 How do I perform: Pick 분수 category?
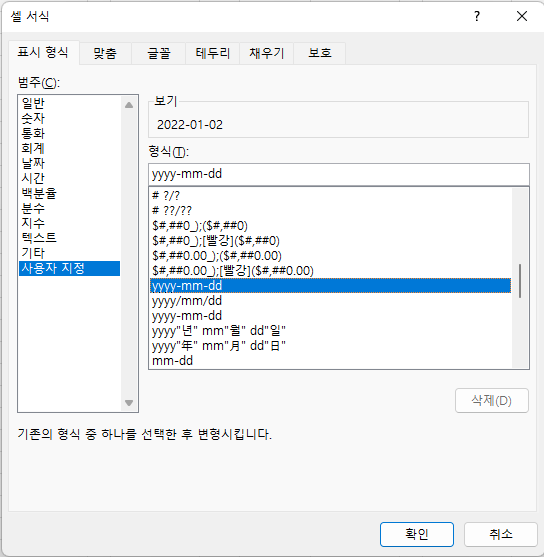69,208
